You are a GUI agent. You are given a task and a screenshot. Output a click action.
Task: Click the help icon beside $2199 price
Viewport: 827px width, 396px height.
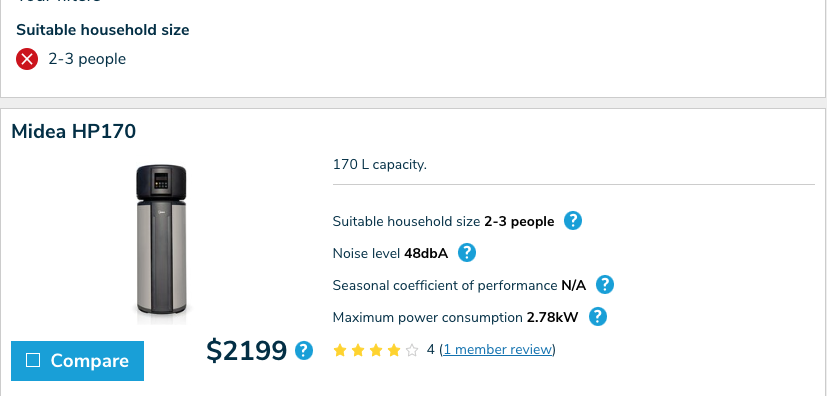[x=304, y=351]
